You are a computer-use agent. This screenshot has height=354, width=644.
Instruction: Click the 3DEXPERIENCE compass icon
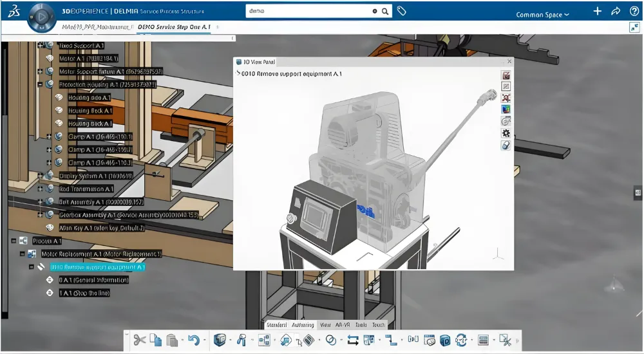[x=41, y=15]
